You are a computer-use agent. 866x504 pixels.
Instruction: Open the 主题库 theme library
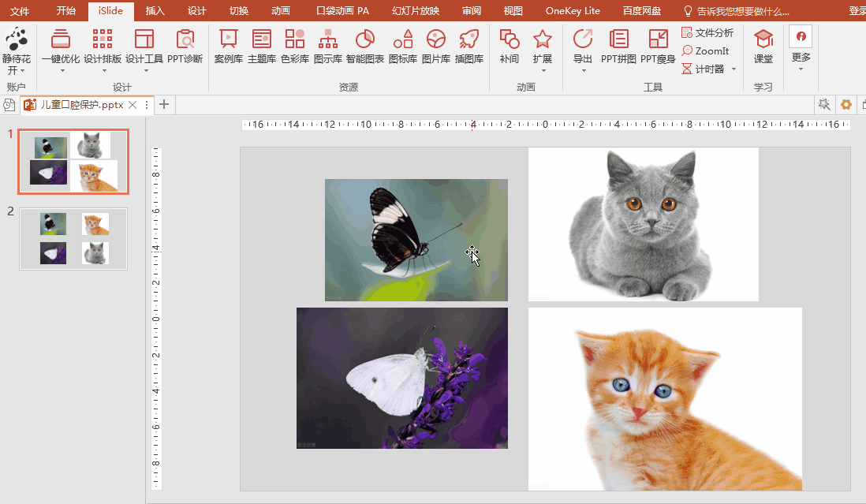pyautogui.click(x=261, y=46)
